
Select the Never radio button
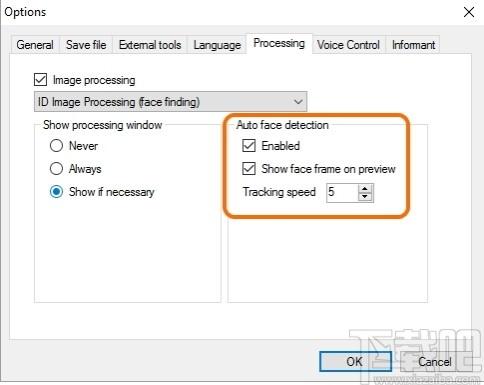[x=56, y=146]
